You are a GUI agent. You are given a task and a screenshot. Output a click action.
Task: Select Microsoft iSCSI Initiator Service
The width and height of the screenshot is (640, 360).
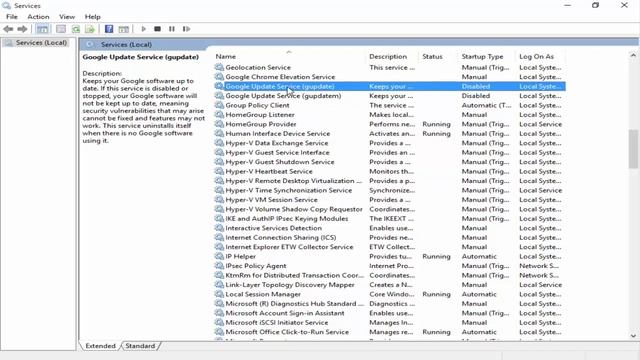[389, 322]
